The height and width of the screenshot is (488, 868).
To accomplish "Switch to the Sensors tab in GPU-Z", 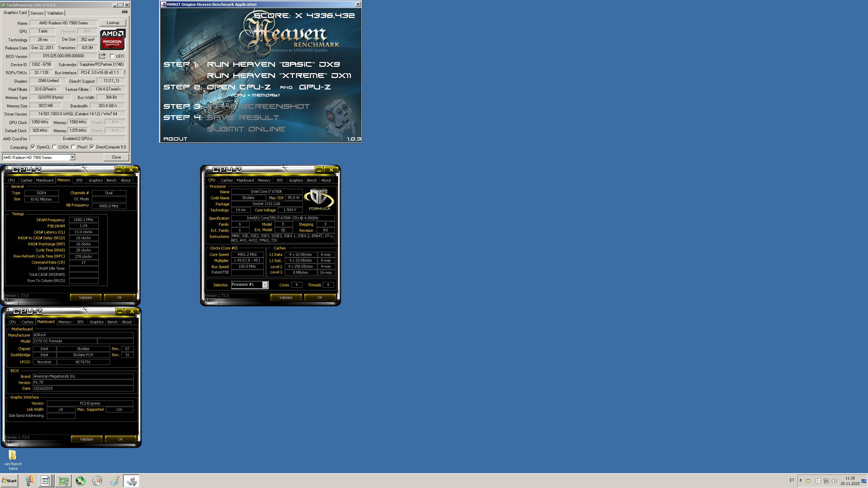I will pos(37,13).
